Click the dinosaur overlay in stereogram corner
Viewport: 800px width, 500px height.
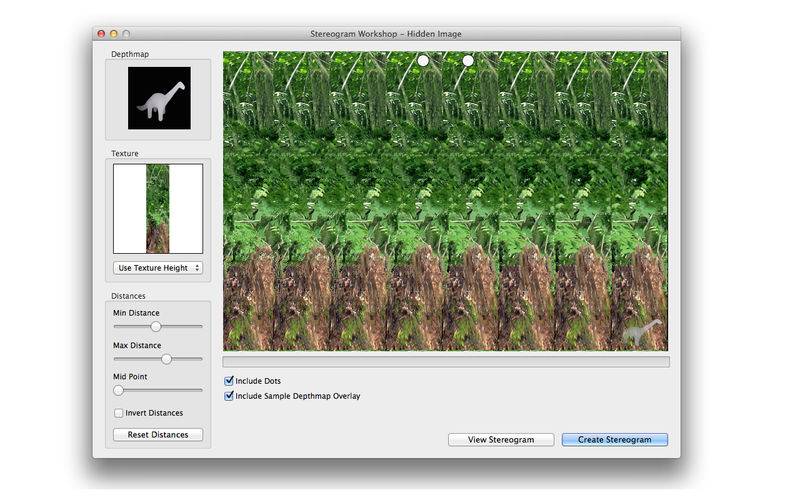[642, 332]
